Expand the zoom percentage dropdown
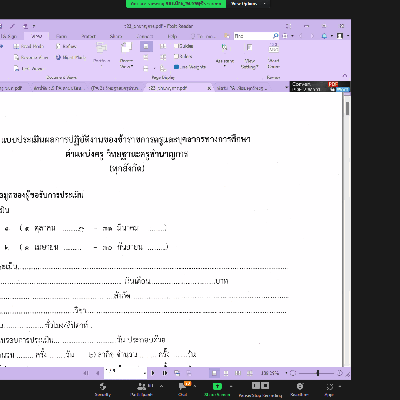The image size is (400, 400). click(286, 373)
